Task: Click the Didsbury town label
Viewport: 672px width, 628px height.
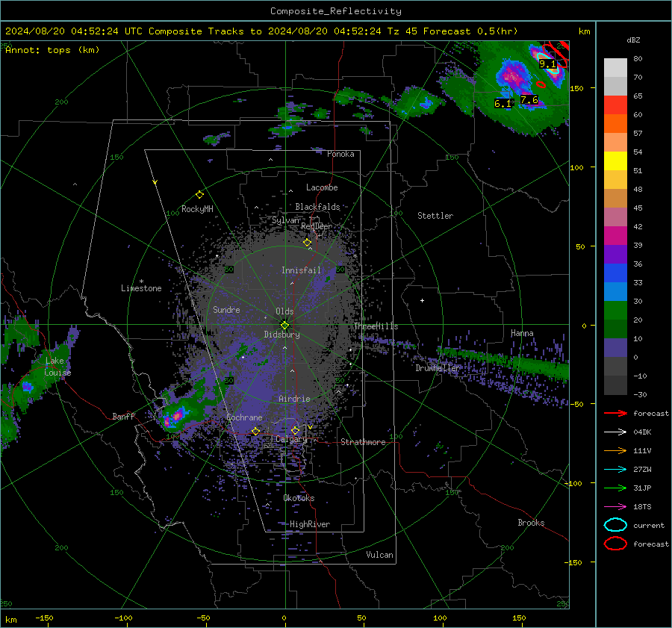Action: coord(281,335)
